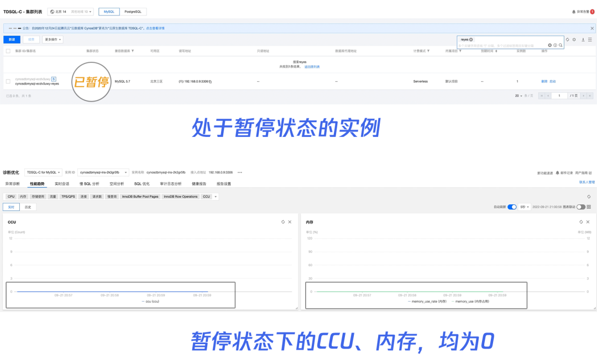Switch to the 实时会话 tab
Screen dimensions: 597x364
[x=62, y=184]
